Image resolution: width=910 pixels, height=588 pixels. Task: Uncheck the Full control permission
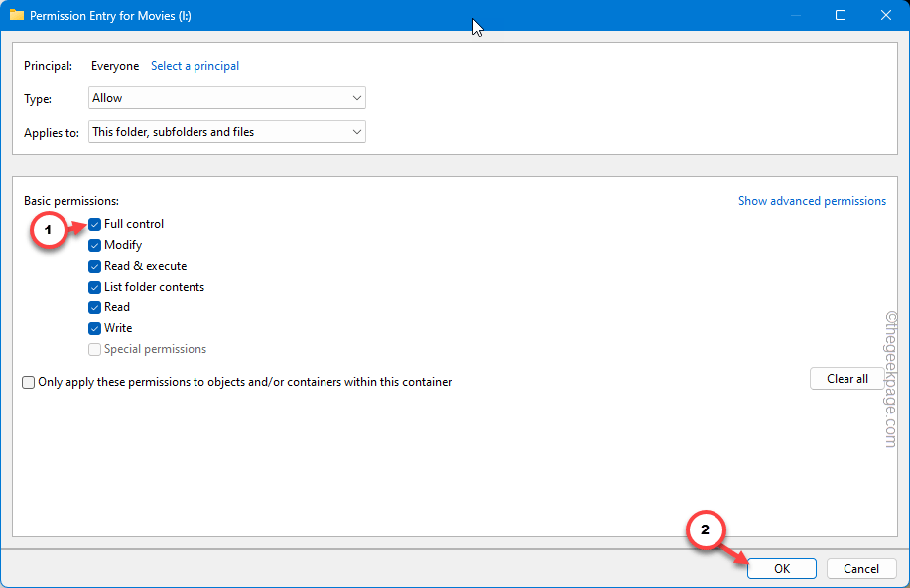tap(94, 224)
